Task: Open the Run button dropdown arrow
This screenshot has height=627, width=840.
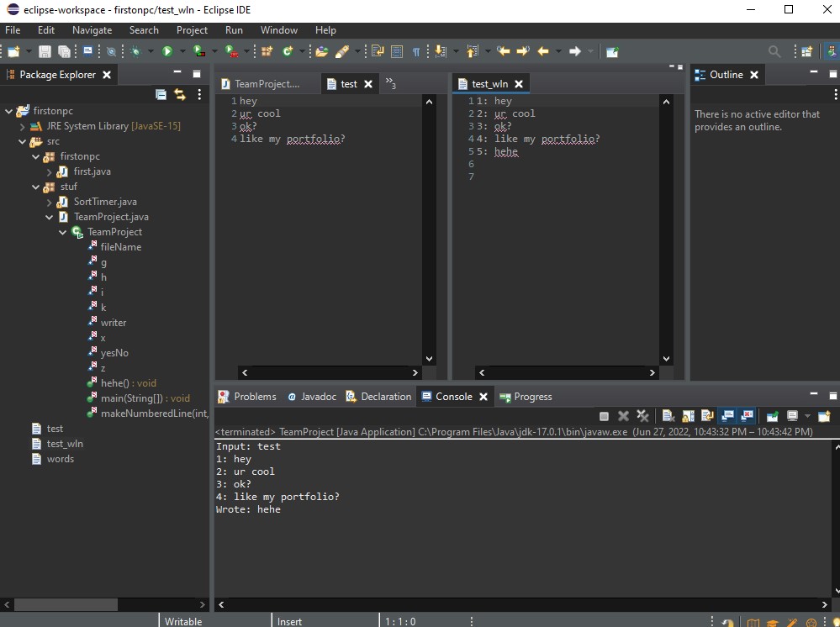Action: (182, 51)
